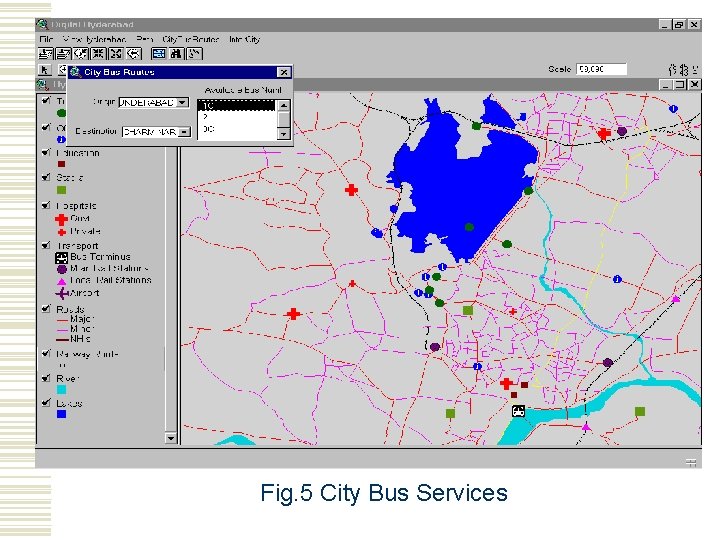Toggle the Education layer checkbox
The height and width of the screenshot is (540, 720).
(46, 152)
